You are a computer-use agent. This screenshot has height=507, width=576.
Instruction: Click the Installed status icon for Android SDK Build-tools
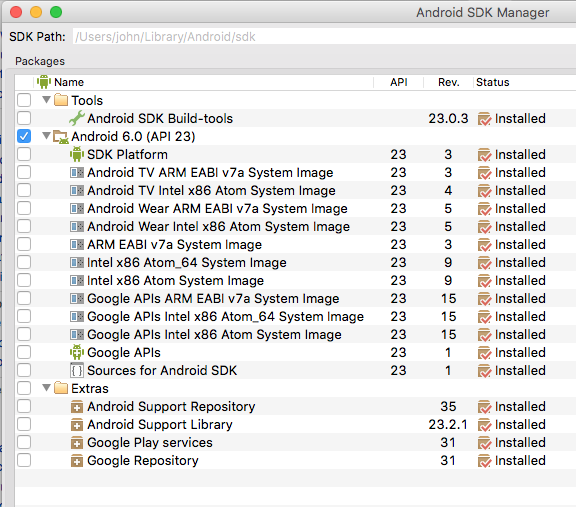pos(485,119)
